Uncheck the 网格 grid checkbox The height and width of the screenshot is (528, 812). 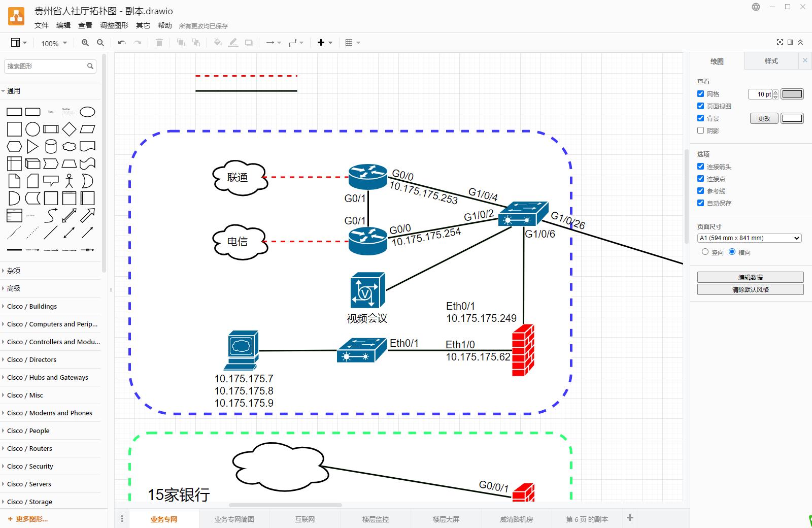701,94
